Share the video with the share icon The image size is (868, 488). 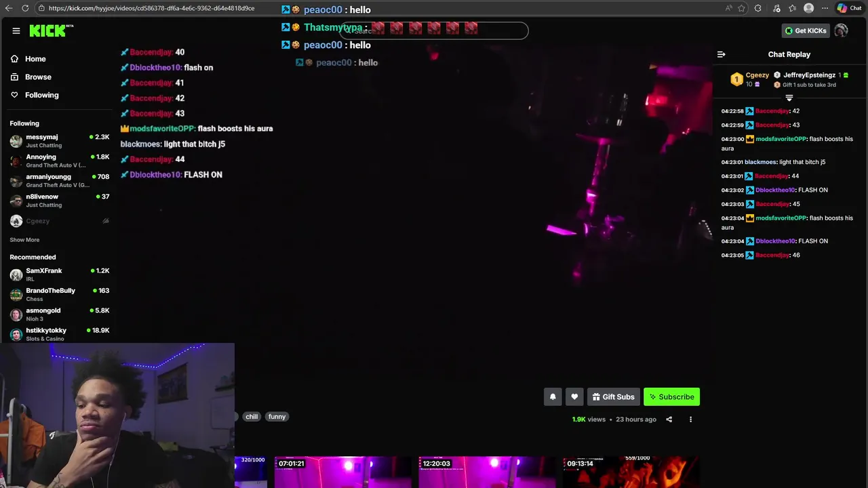pos(669,420)
